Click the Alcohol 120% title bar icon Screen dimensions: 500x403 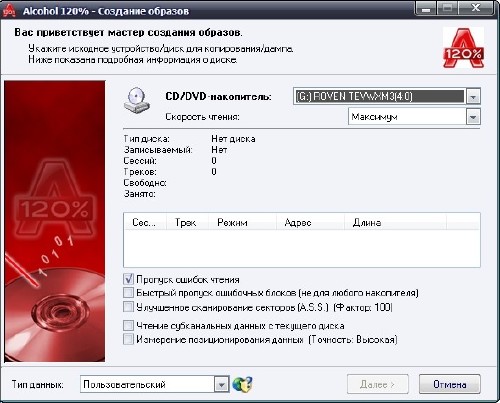(x=9, y=10)
